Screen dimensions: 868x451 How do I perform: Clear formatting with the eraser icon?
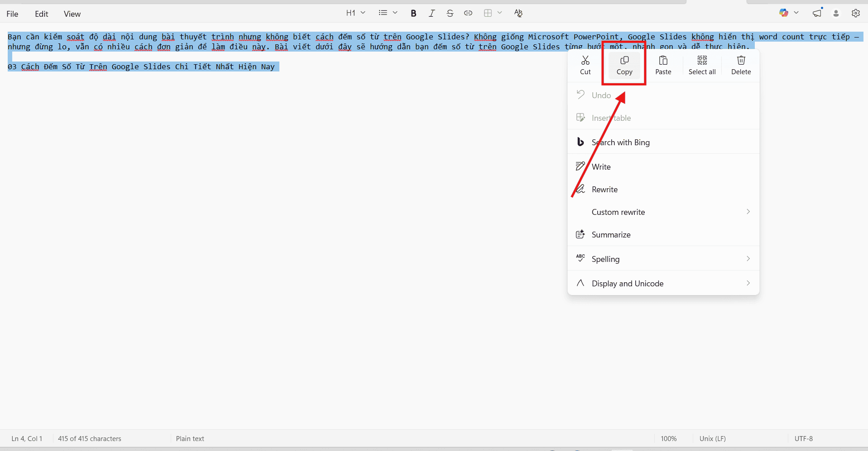tap(518, 13)
